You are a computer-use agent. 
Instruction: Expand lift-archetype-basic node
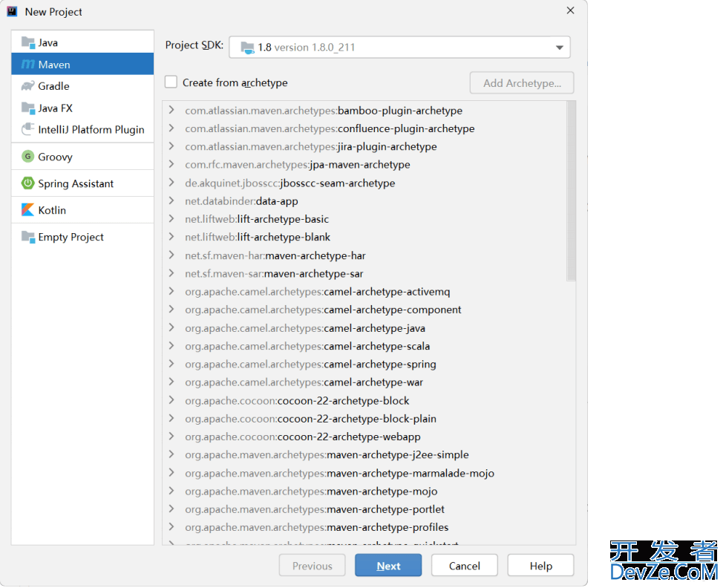coord(171,219)
